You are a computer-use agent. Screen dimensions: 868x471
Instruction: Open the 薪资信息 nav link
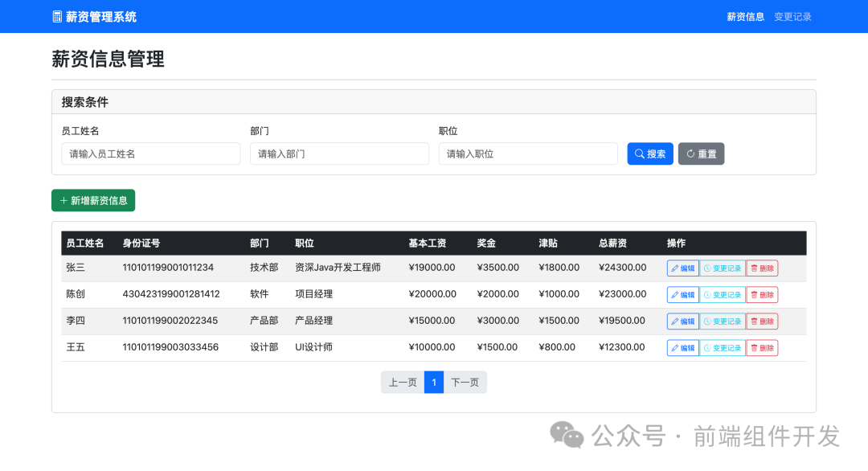tap(745, 17)
